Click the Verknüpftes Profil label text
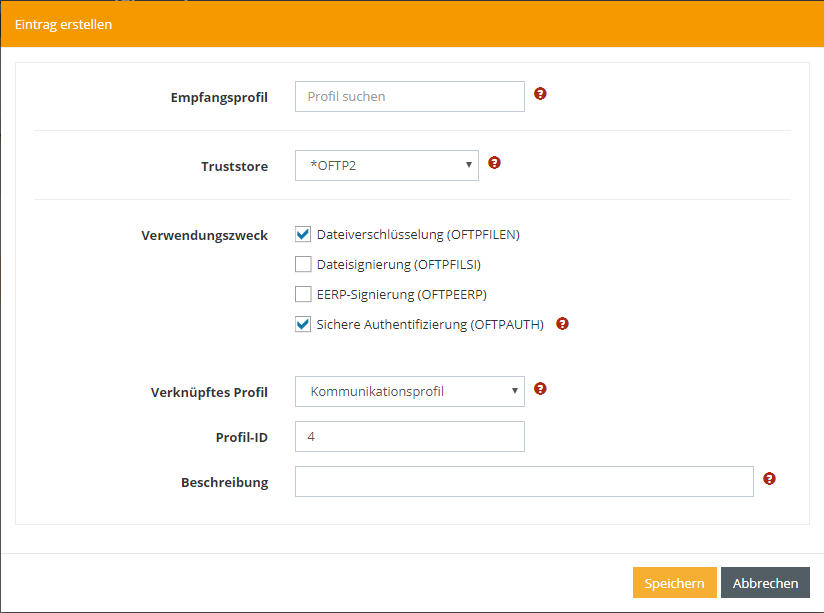The image size is (824, 613). coord(202,392)
